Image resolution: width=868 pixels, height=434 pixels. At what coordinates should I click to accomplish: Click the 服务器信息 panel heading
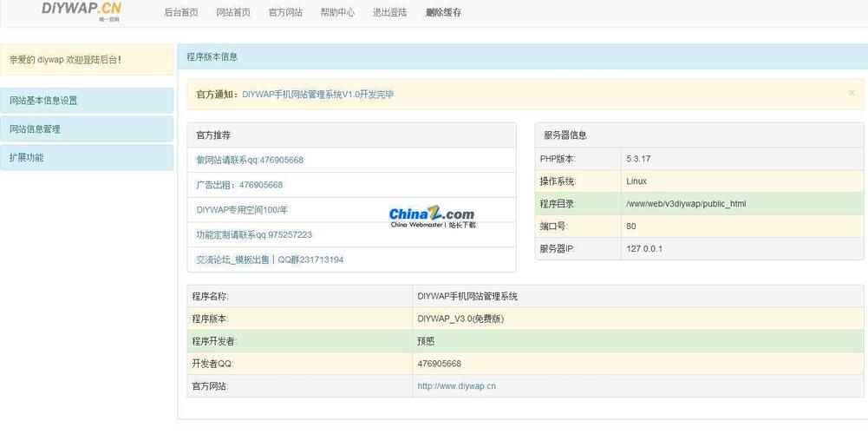[700, 135]
